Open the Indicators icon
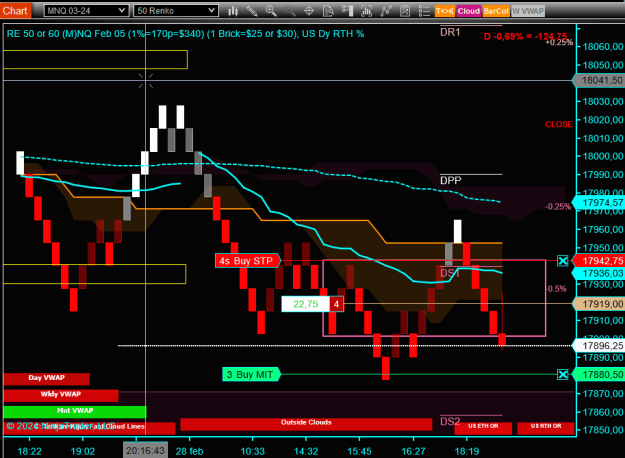This screenshot has width=625, height=458. pyautogui.click(x=385, y=11)
